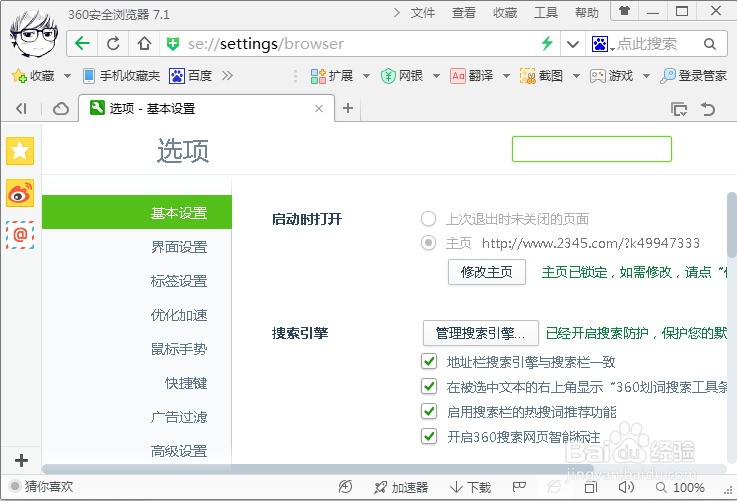Open sidebar yellow star favorites

click(20, 151)
